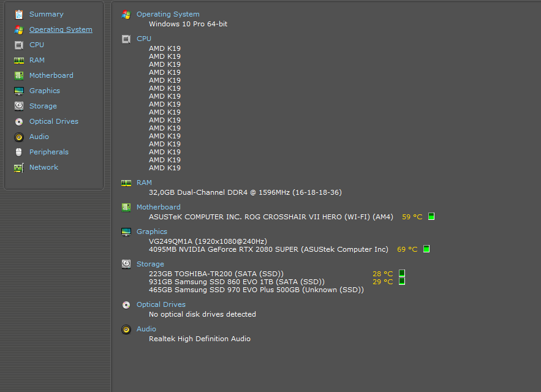Click the Audio heading link in summary
Image resolution: width=541 pixels, height=392 pixels.
(x=146, y=329)
